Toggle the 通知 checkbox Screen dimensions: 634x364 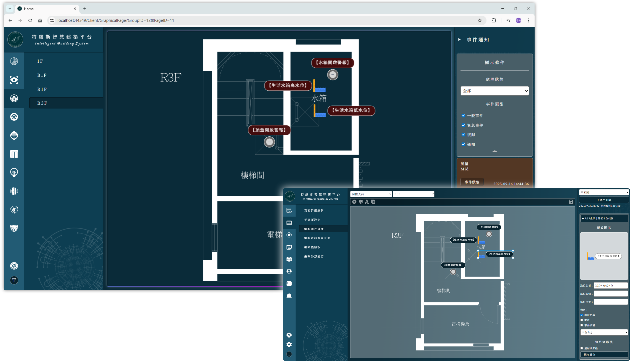(x=463, y=144)
